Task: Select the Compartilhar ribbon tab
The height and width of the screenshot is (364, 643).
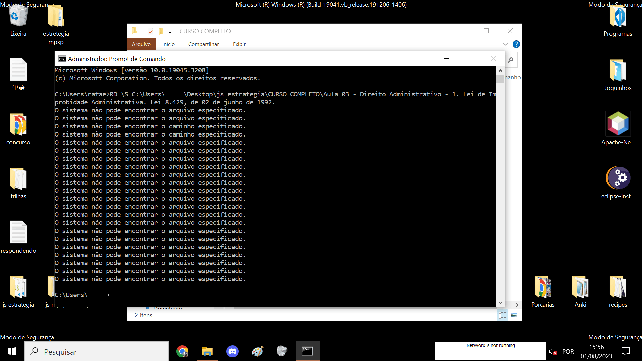Action: click(204, 44)
